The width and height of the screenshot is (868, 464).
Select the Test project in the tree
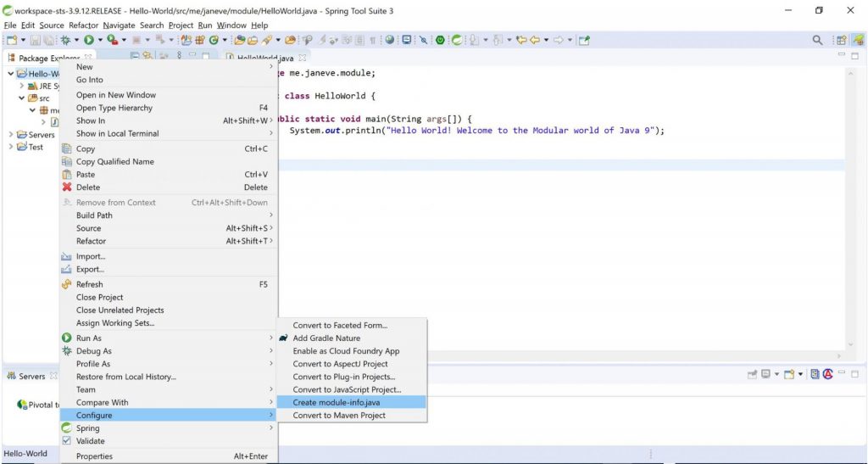[30, 147]
